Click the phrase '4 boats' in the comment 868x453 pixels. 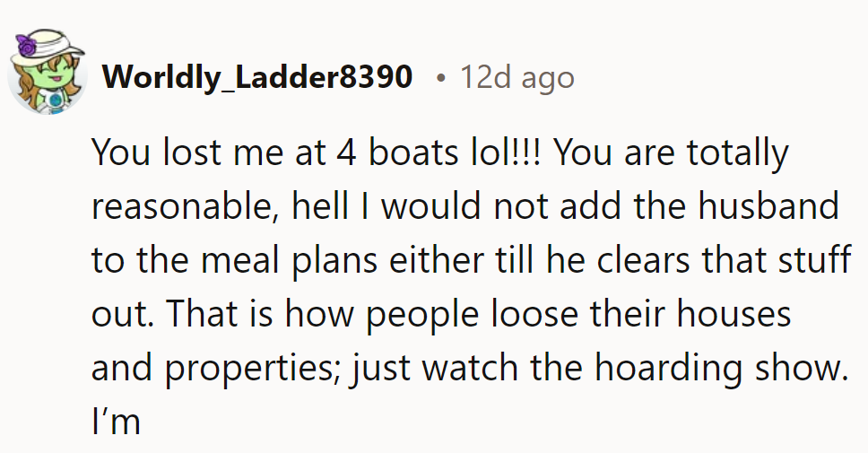pyautogui.click(x=397, y=152)
